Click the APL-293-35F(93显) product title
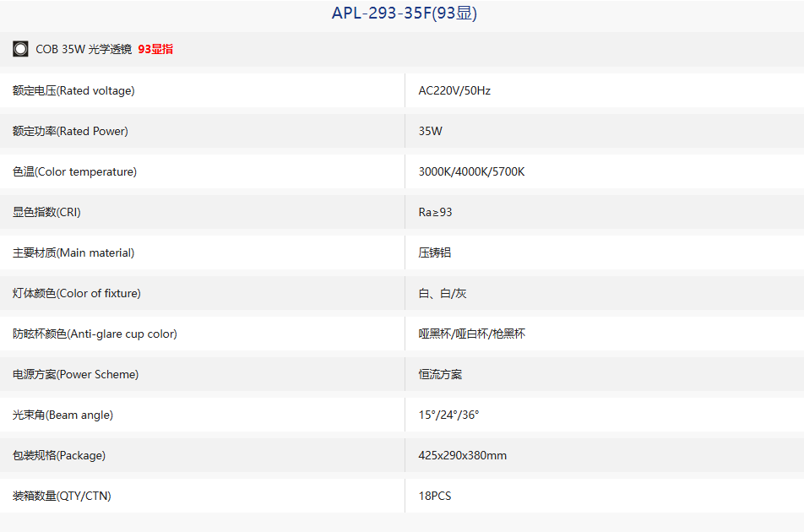Viewport: 804px width, 532px height. [404, 13]
